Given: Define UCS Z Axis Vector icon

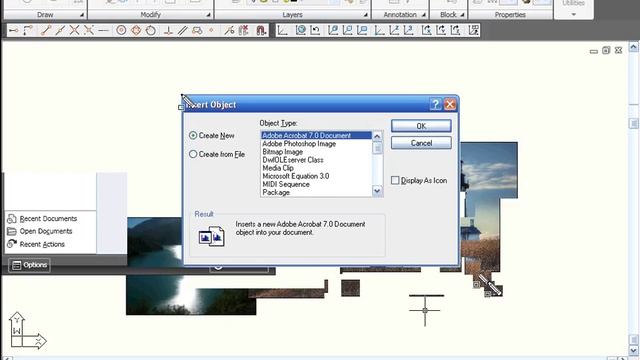Looking at the screenshot, I should 394,30.
